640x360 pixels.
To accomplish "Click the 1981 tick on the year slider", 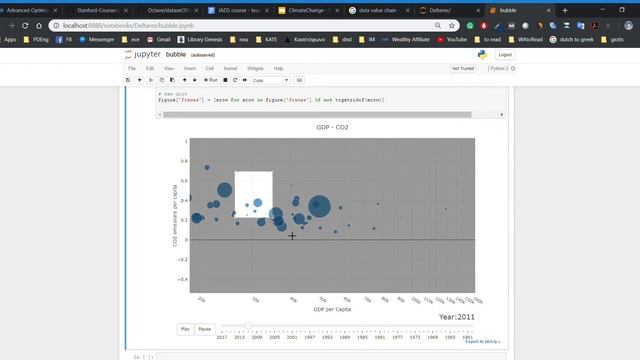I will pyautogui.click(x=380, y=337).
